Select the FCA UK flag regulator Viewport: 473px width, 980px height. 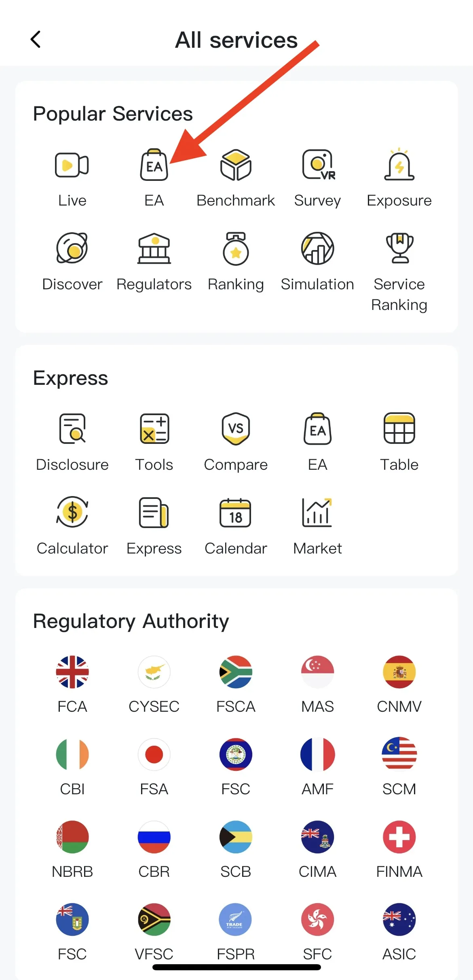click(x=72, y=672)
